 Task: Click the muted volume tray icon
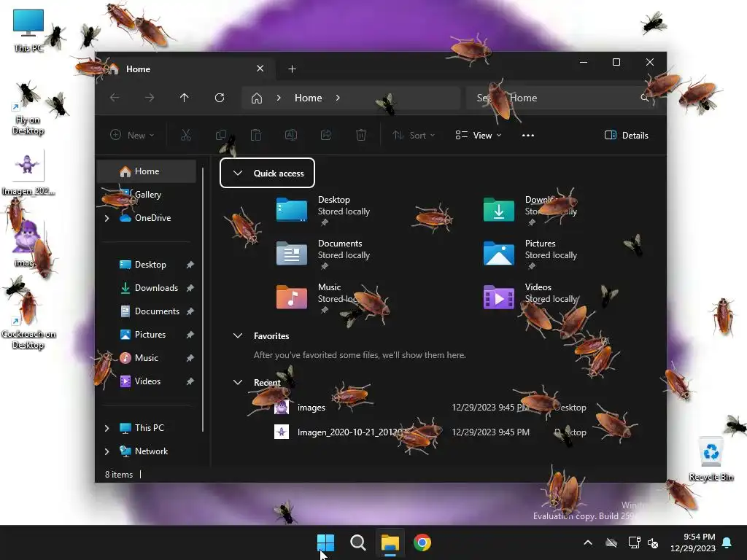pos(653,542)
